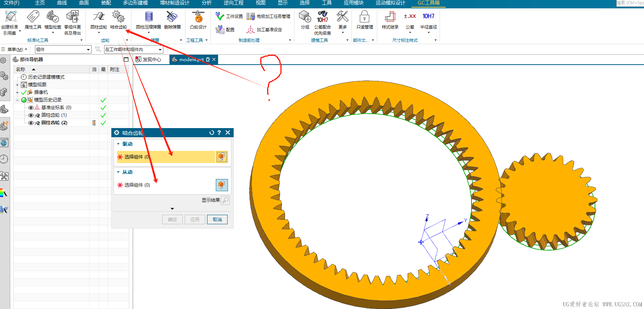Expand more options arrow in 啮合齿轮 dialog
644x309 pixels.
pos(172,209)
